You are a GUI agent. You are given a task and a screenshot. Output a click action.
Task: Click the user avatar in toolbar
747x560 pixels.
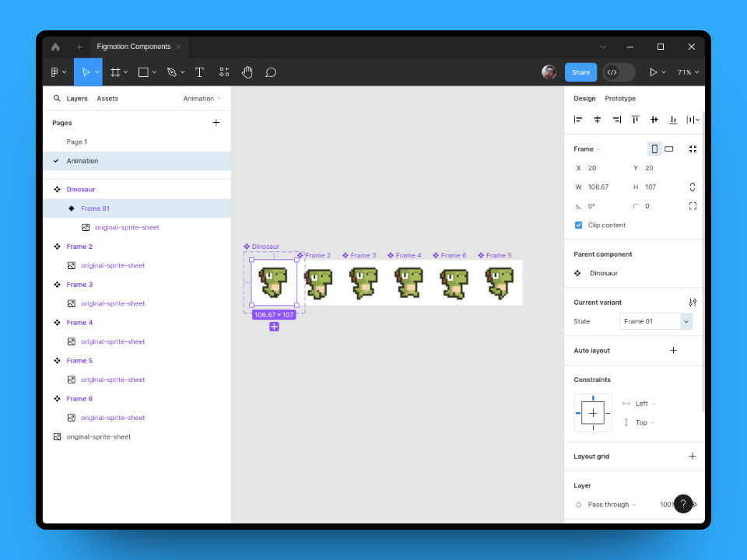point(549,72)
